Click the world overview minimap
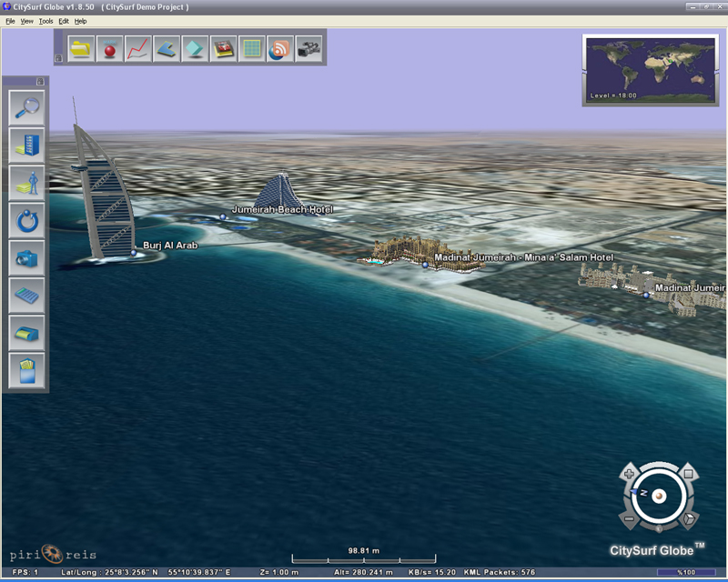The height and width of the screenshot is (582, 728). click(651, 70)
